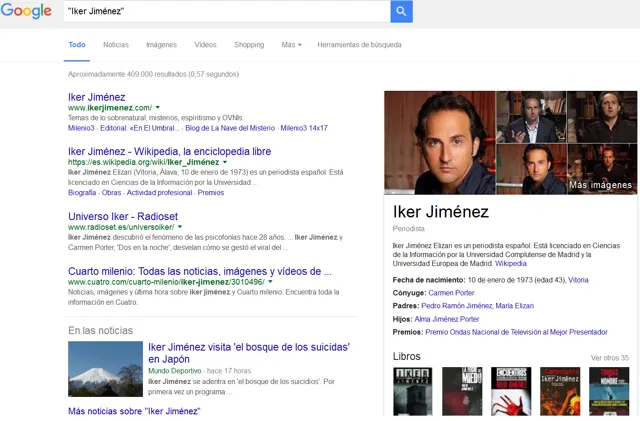The width and height of the screenshot is (640, 421).
Task: Open dropdown arrow beside www.ikerjimenez.com
Action: 158,107
